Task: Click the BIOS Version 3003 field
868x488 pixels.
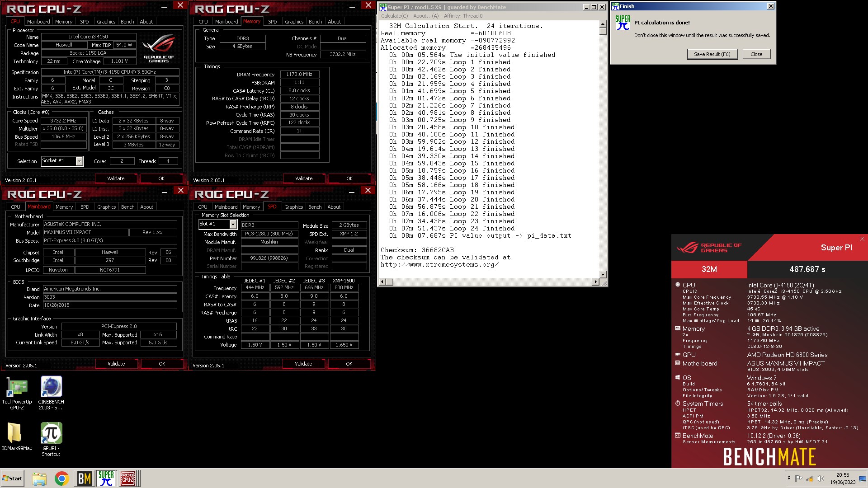Action: (110, 297)
